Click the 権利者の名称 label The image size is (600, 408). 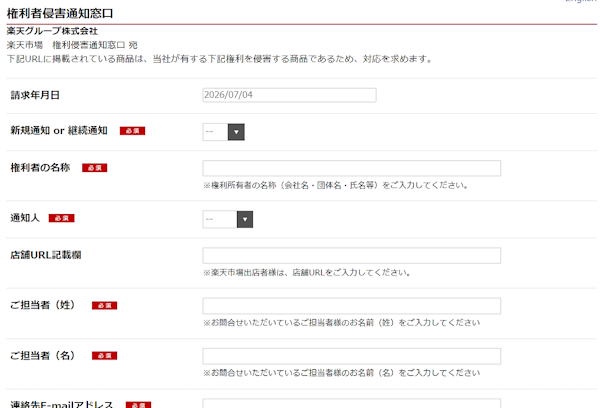click(x=40, y=168)
